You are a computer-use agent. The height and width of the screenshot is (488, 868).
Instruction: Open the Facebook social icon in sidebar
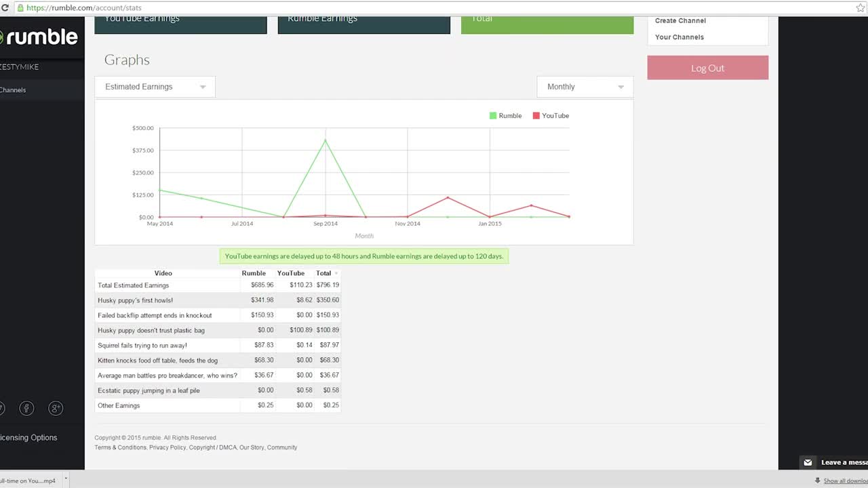click(x=26, y=408)
